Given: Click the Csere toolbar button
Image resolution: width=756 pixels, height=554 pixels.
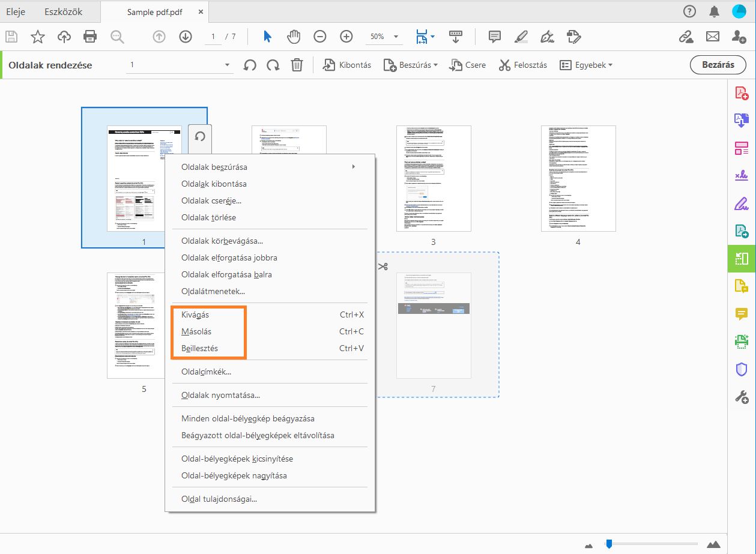Looking at the screenshot, I should (x=468, y=65).
